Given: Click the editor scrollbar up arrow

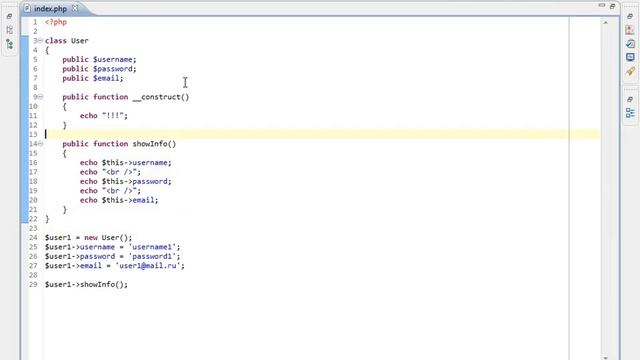Looking at the screenshot, I should (x=605, y=23).
